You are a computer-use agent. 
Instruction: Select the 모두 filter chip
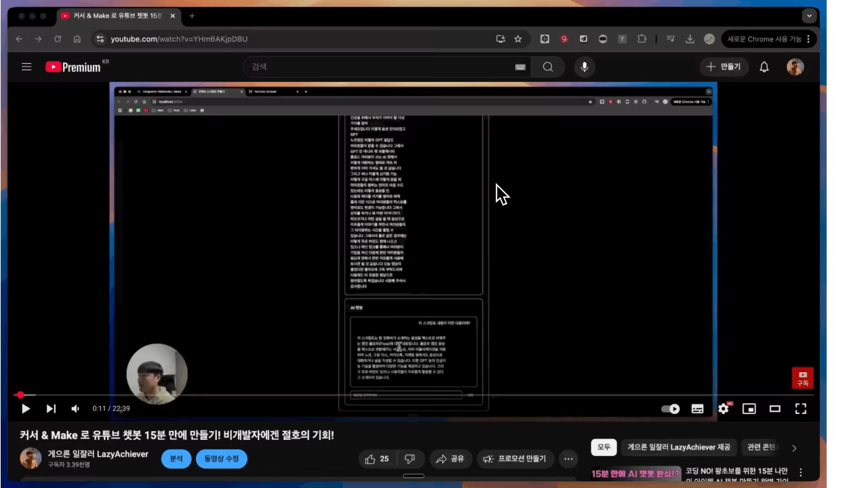tap(604, 447)
